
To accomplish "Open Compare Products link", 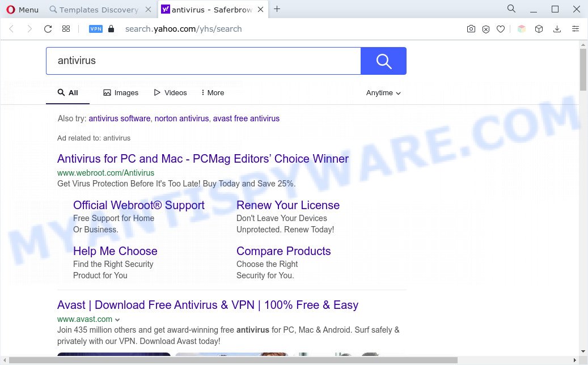I will 284,251.
